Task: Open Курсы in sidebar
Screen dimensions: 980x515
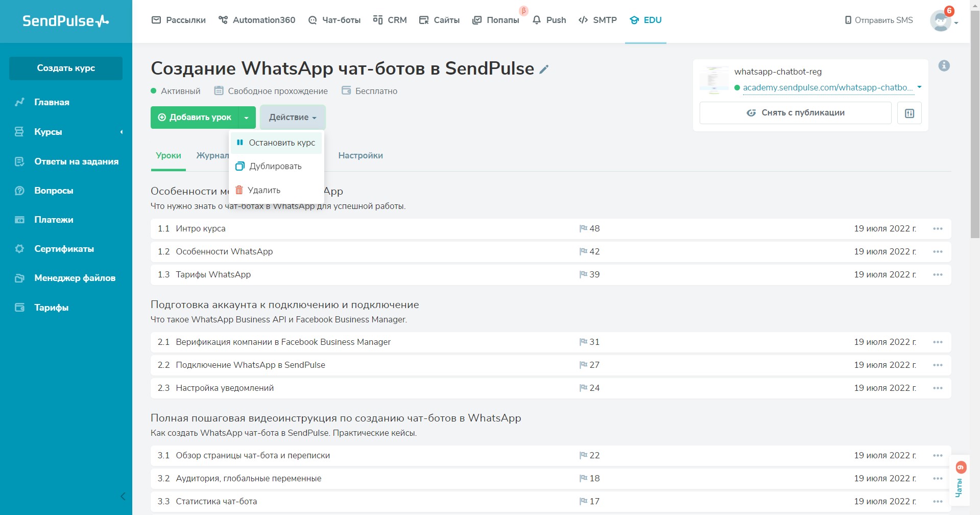Action: [48, 132]
